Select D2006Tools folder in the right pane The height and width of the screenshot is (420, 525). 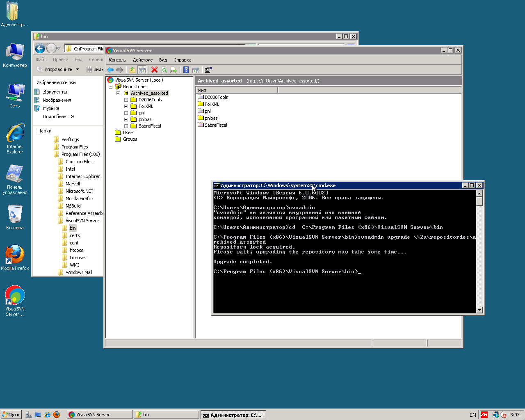(x=213, y=97)
